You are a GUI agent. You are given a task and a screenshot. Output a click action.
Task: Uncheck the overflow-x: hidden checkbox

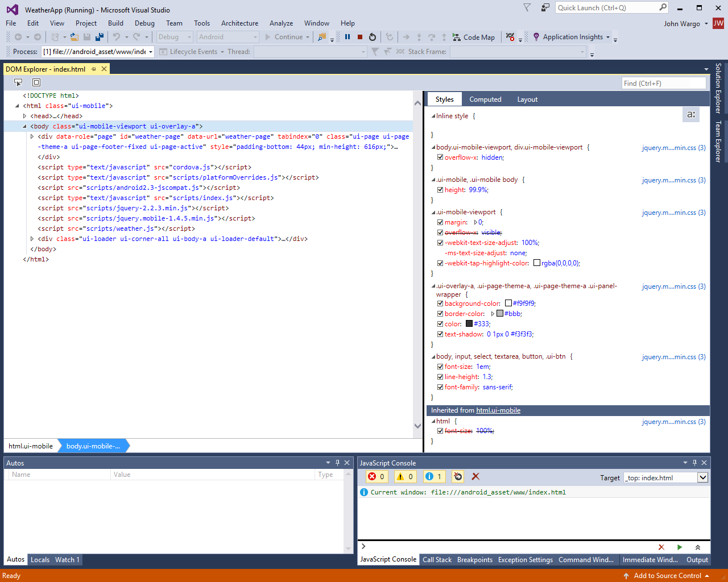coord(440,157)
